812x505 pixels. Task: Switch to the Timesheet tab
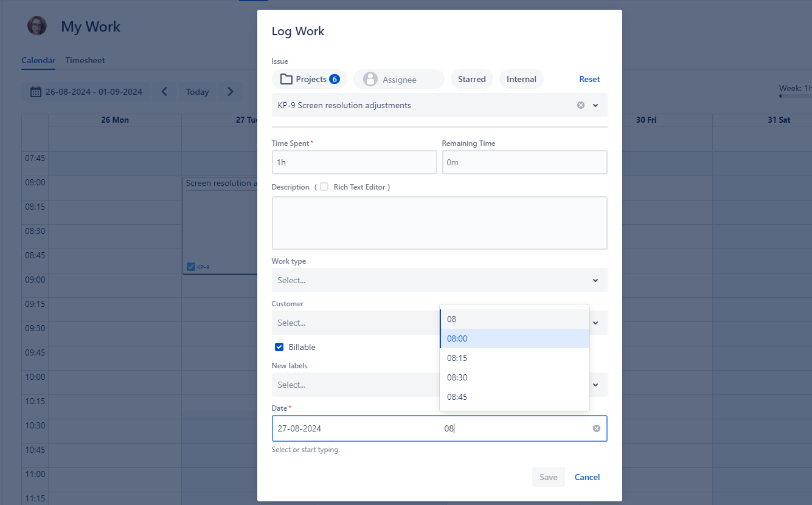click(x=85, y=60)
